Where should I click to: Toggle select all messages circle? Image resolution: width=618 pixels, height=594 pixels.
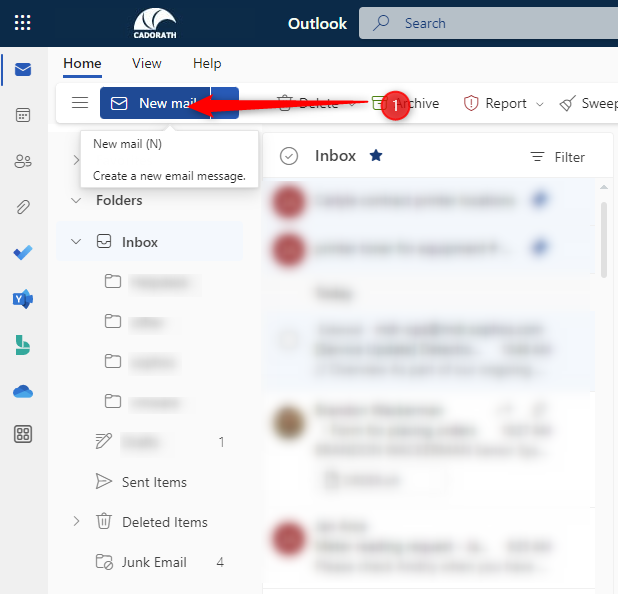[x=289, y=156]
